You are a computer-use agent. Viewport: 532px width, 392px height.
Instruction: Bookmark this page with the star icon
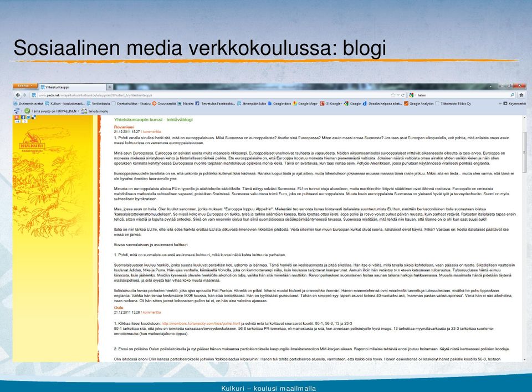click(x=393, y=95)
